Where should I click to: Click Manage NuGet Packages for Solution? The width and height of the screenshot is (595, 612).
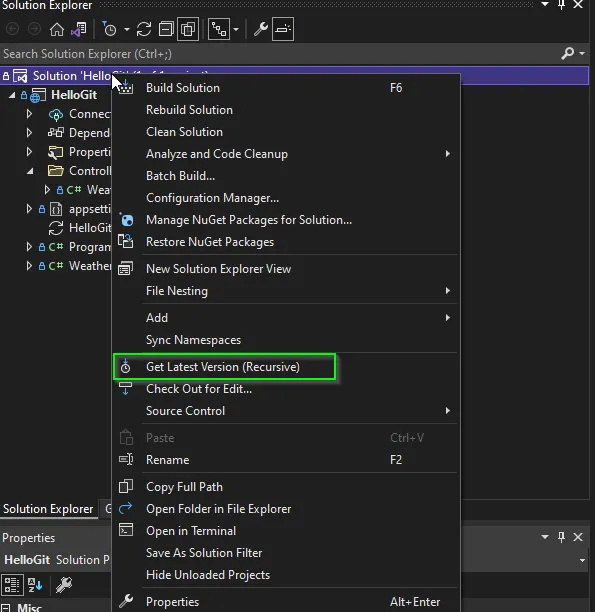(x=286, y=220)
